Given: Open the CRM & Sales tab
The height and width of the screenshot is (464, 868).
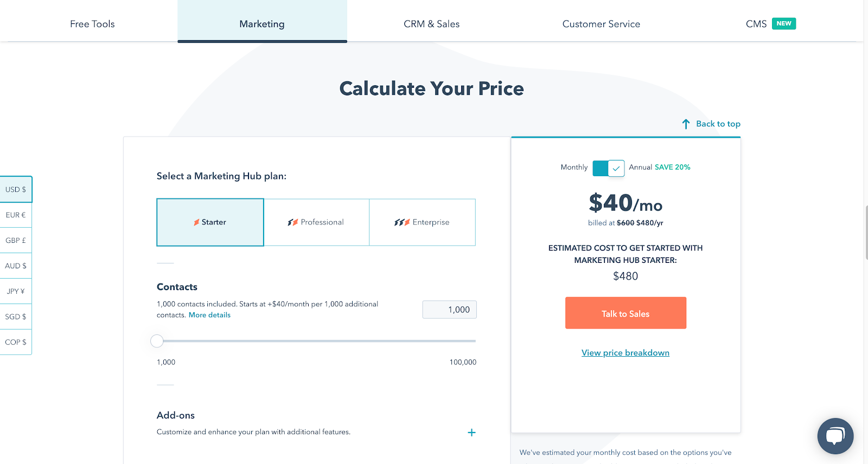Looking at the screenshot, I should click(x=432, y=24).
